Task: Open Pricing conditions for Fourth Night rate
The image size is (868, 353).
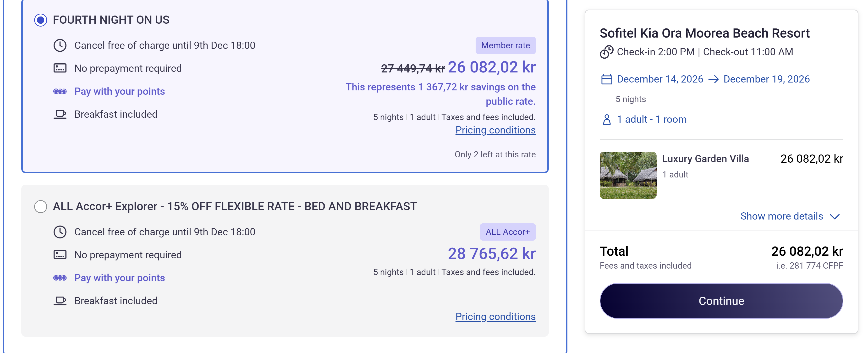Action: 495,130
